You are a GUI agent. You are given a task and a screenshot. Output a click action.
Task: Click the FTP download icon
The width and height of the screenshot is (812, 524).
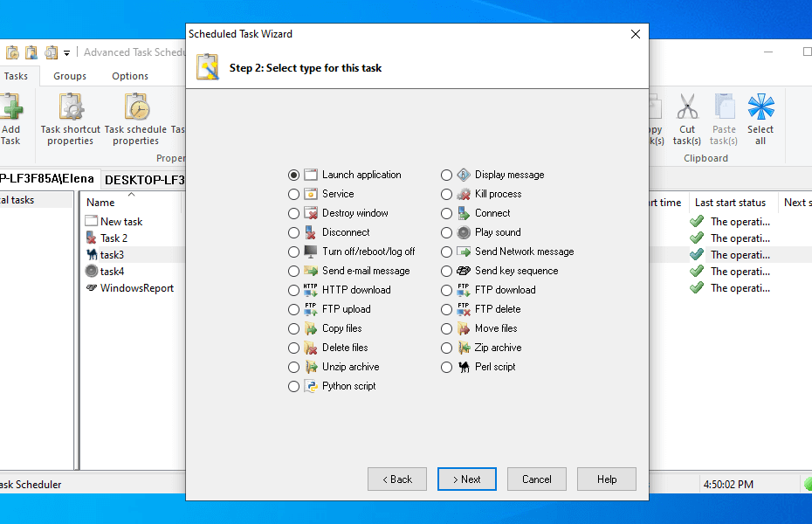464,290
